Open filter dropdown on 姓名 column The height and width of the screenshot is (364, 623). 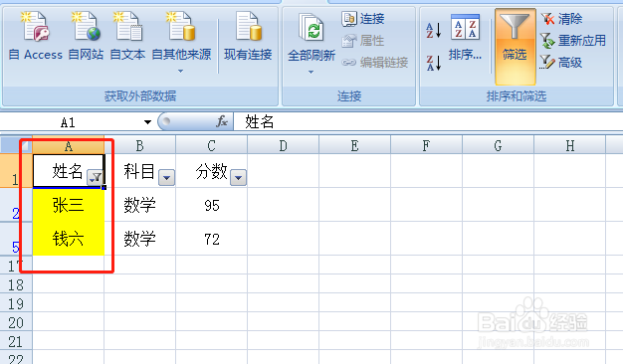coord(95,178)
